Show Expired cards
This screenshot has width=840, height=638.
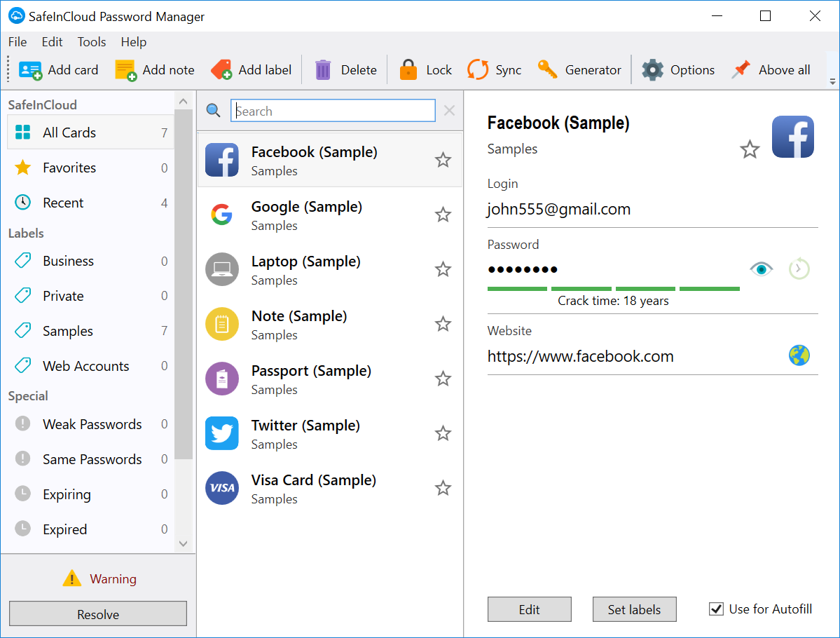click(90, 529)
